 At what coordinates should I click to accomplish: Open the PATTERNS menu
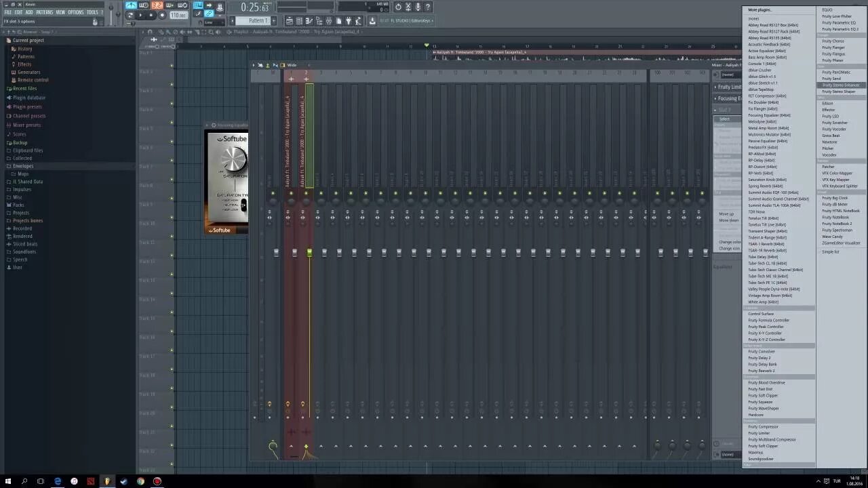click(x=44, y=12)
